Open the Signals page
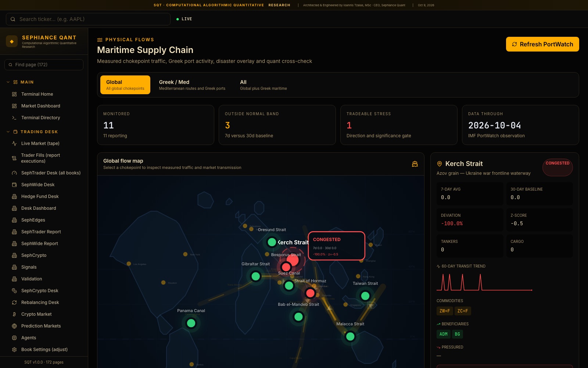The height and width of the screenshot is (368, 588). click(29, 267)
